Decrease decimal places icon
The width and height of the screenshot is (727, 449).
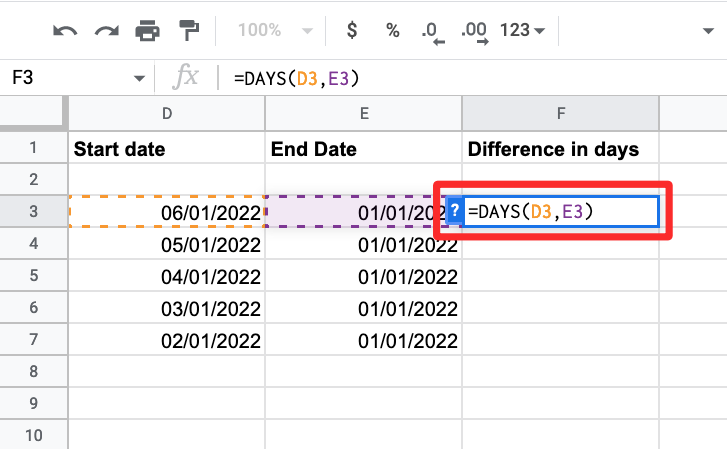[x=432, y=31]
